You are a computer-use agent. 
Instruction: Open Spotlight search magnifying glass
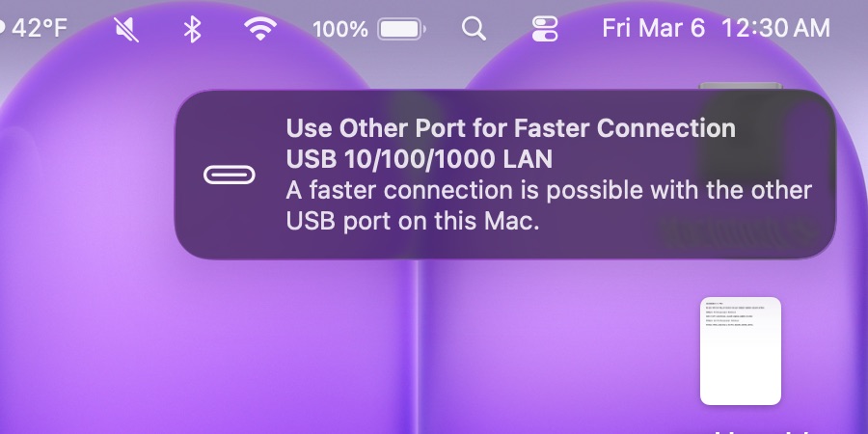(474, 28)
